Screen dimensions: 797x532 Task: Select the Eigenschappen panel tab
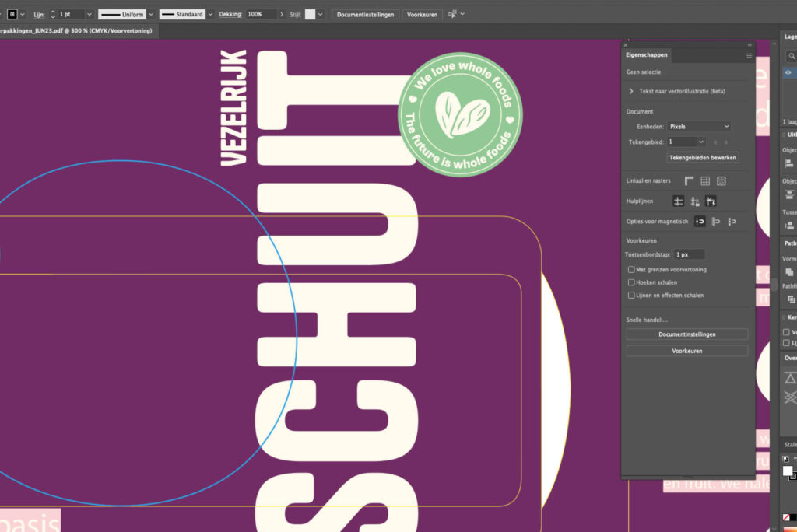coord(648,56)
